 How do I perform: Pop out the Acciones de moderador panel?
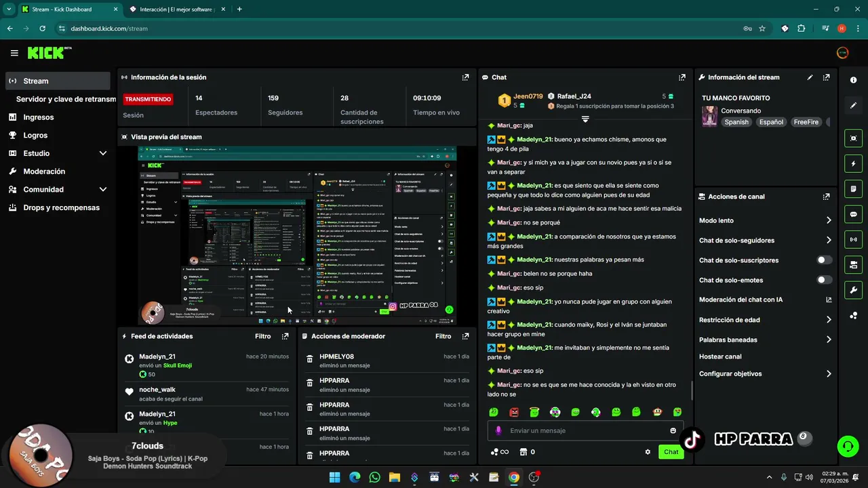(465, 336)
